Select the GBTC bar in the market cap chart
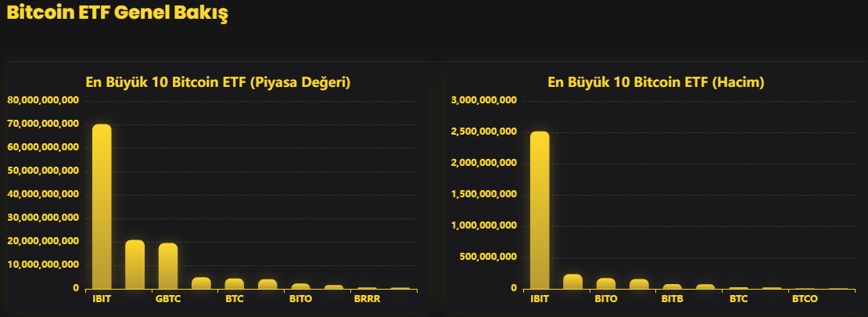The height and width of the screenshot is (317, 868). click(168, 266)
